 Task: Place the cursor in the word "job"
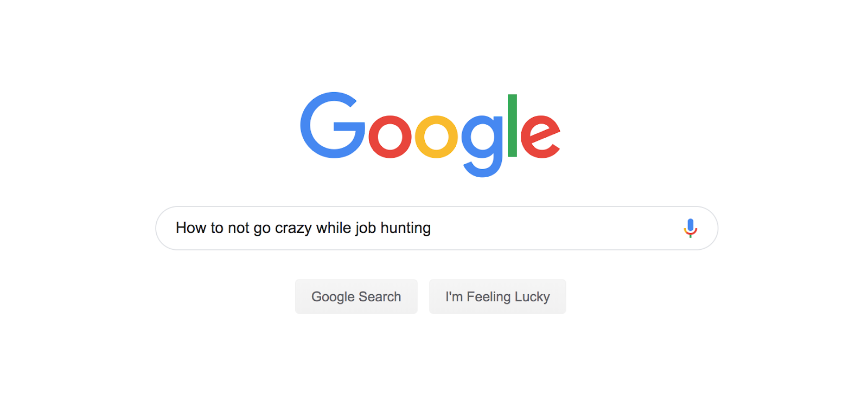tap(366, 228)
